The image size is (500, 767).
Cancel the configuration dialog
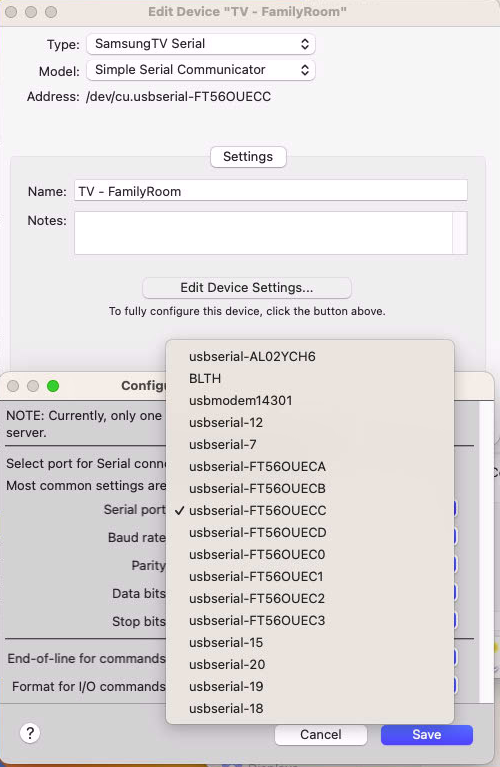tap(321, 735)
